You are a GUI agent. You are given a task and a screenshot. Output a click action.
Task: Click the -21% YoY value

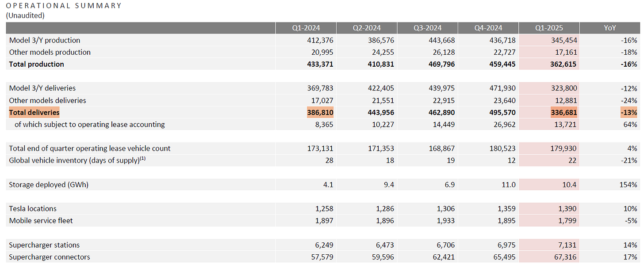tap(629, 160)
